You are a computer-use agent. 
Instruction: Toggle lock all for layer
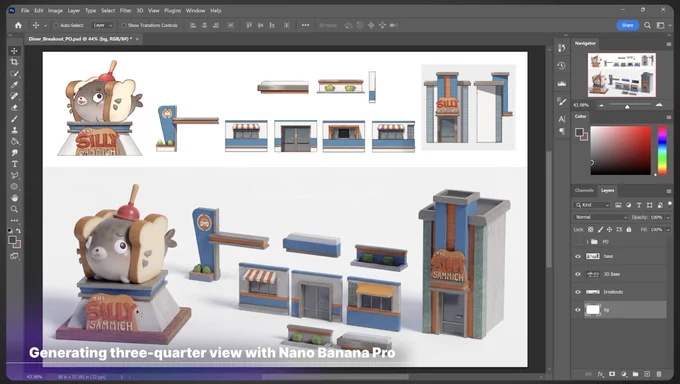(629, 230)
